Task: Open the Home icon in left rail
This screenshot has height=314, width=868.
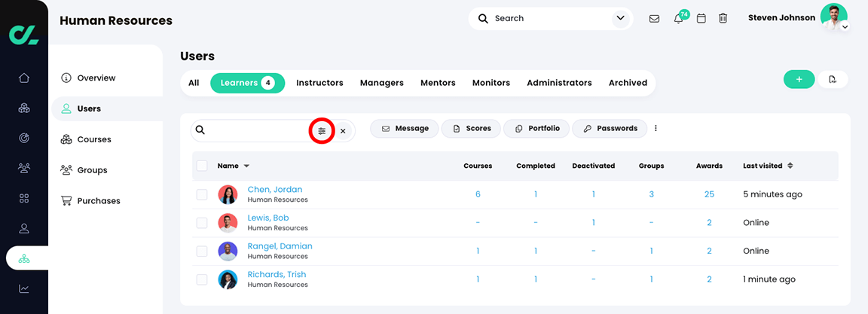Action: [24, 78]
